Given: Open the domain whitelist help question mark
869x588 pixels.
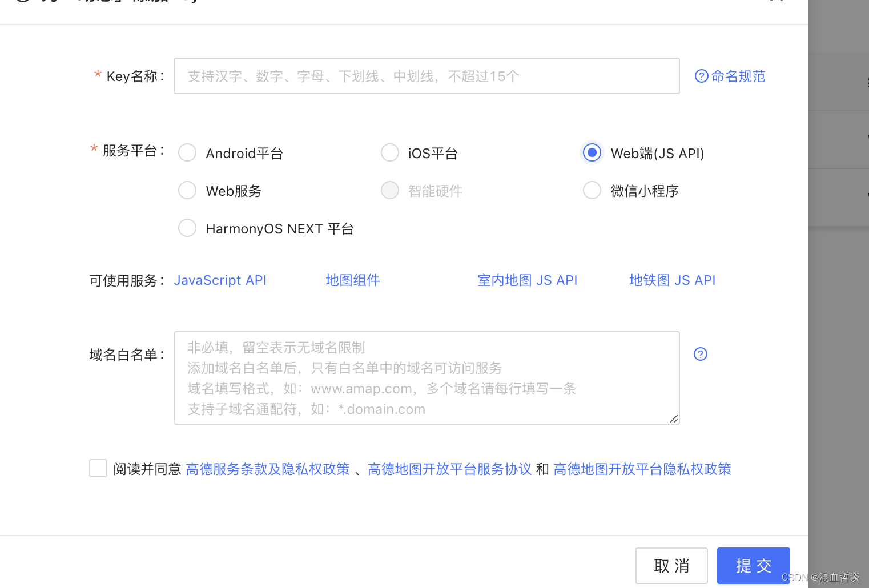Looking at the screenshot, I should click(x=700, y=354).
